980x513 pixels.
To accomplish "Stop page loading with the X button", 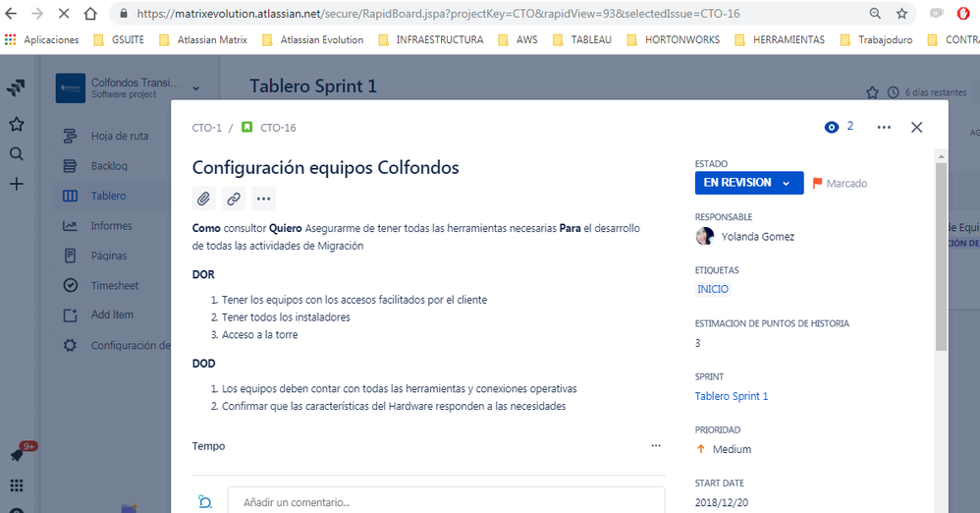I will [x=64, y=13].
